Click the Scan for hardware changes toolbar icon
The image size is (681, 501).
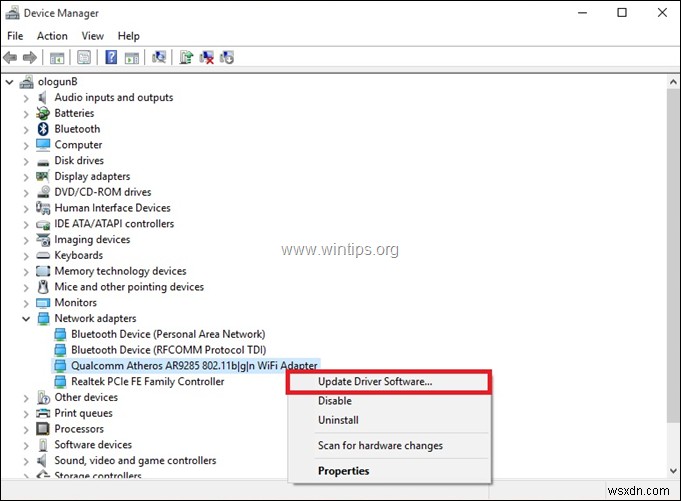point(159,57)
